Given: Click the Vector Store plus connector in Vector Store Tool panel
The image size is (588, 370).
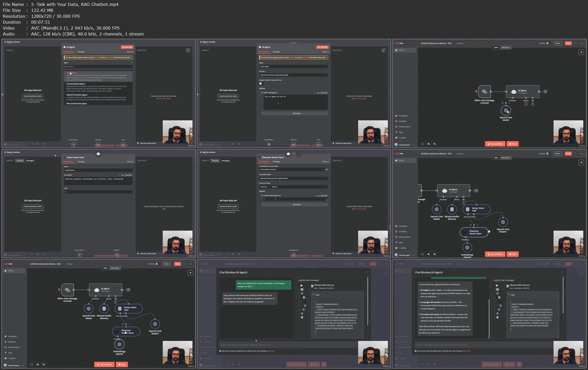Looking at the screenshot, I should coord(80,255).
